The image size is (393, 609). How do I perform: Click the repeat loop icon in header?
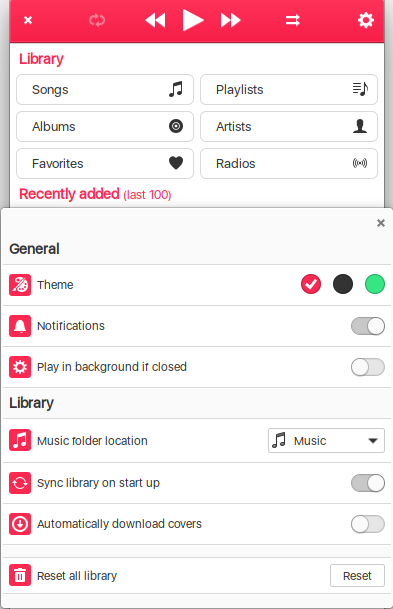pos(97,20)
